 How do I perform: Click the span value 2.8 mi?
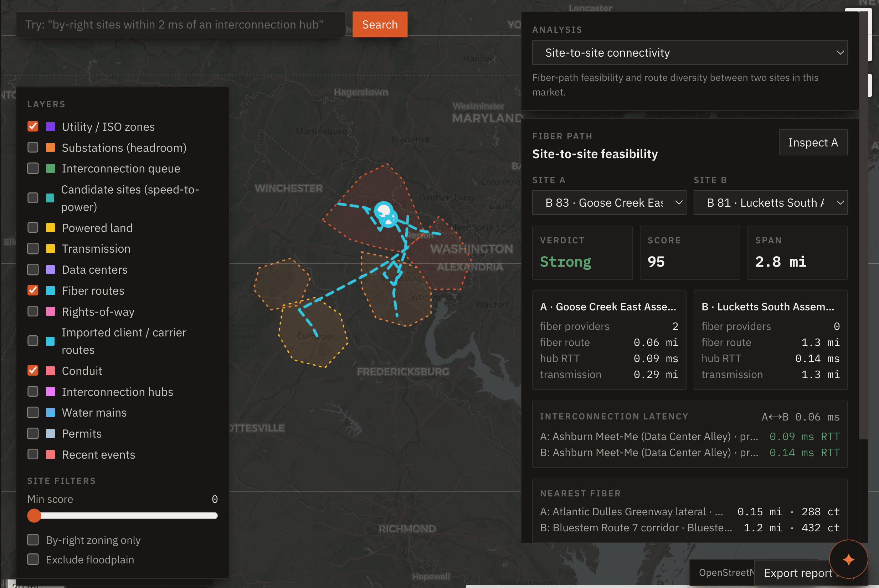(x=780, y=262)
